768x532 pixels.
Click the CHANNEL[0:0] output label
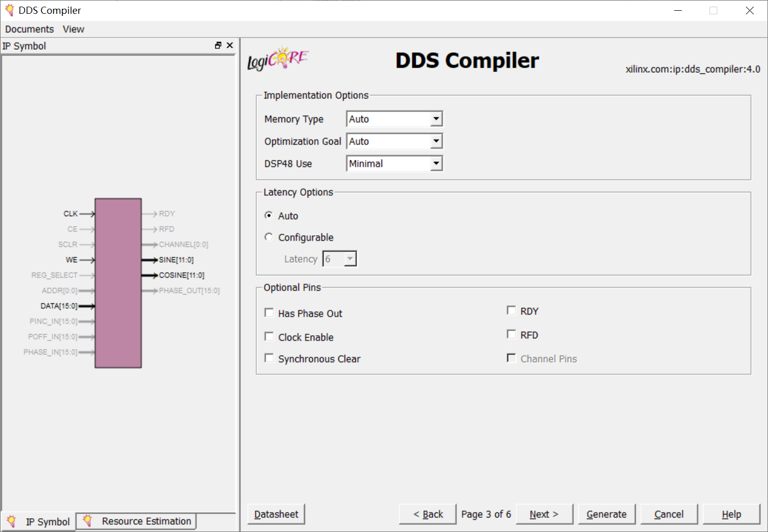tap(184, 244)
